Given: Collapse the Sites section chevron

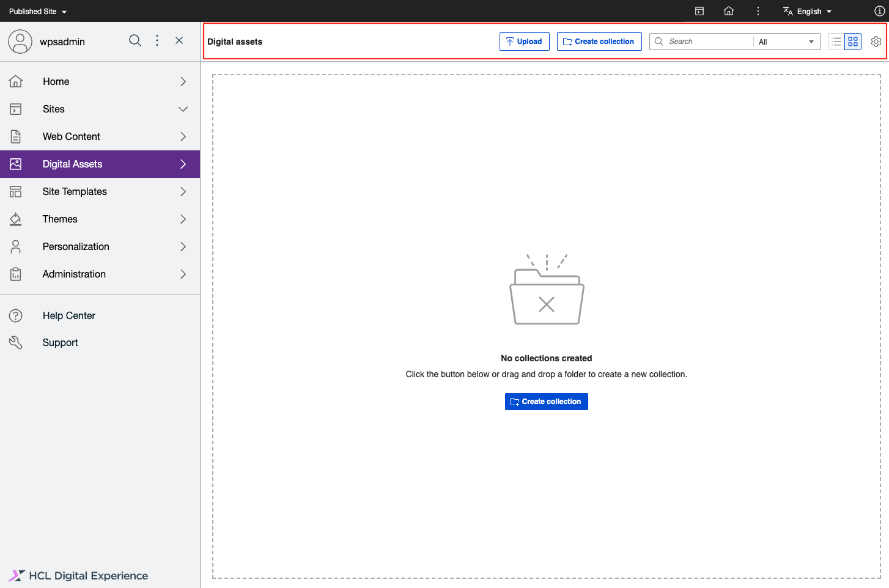Looking at the screenshot, I should (x=183, y=109).
